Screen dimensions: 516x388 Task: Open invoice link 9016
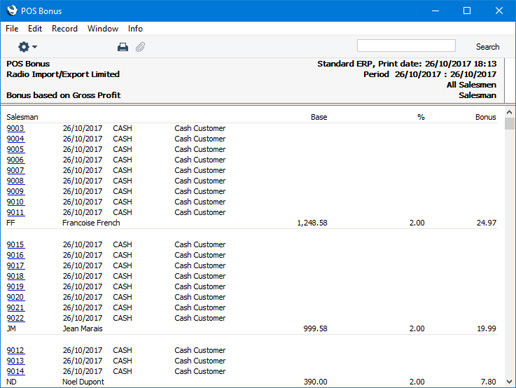coord(15,255)
